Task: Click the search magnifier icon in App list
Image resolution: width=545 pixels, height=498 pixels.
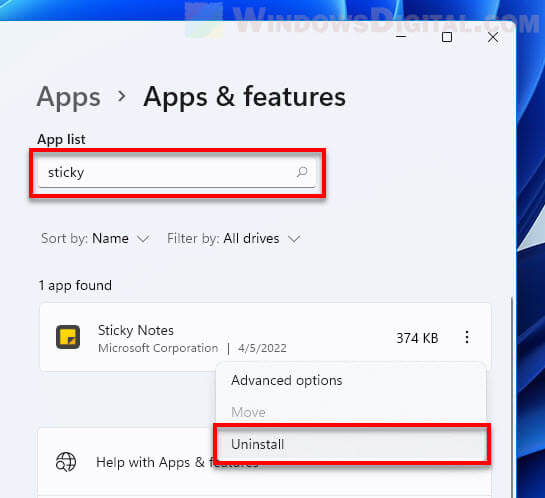Action: click(302, 172)
